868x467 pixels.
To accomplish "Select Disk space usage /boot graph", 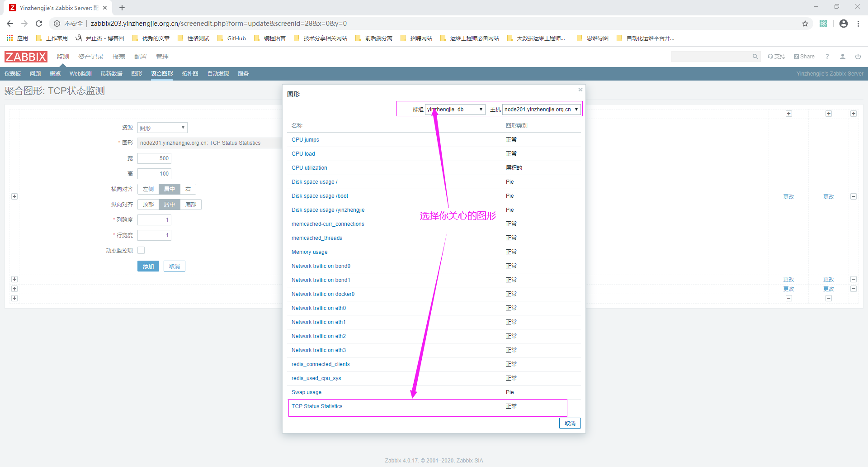I will [x=320, y=196].
